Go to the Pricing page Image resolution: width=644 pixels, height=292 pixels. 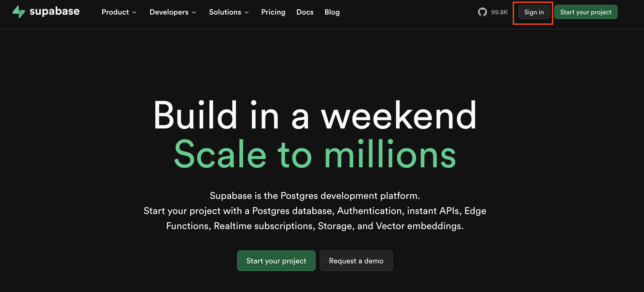point(273,12)
